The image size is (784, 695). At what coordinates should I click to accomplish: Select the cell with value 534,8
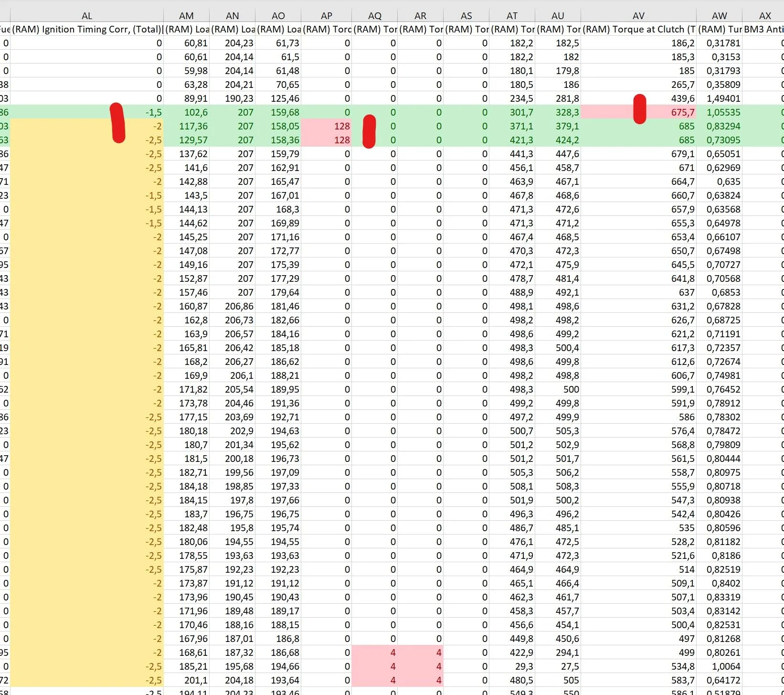[x=638, y=666]
